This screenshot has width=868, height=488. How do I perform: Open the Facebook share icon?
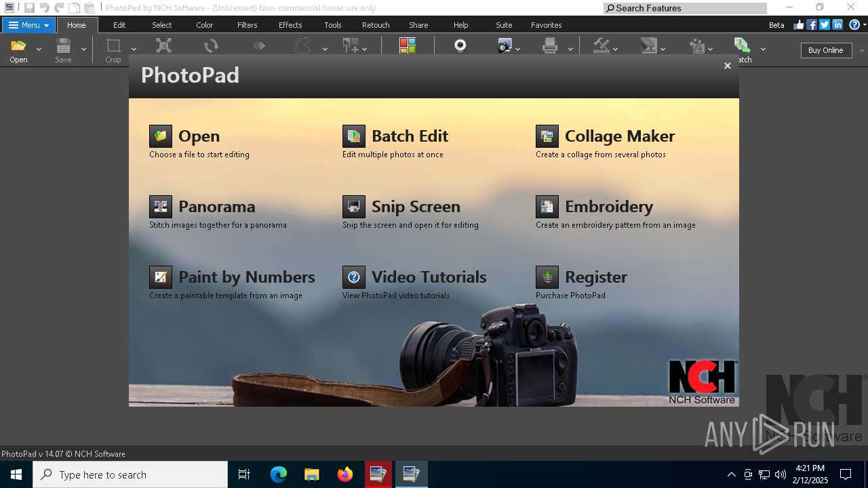click(x=812, y=25)
